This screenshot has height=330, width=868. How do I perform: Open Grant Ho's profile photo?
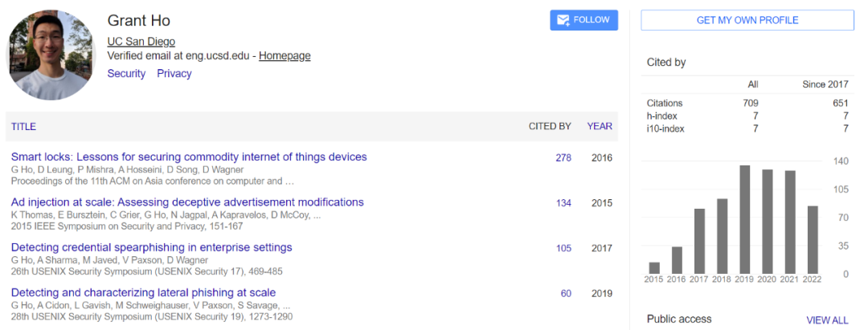[x=52, y=54]
